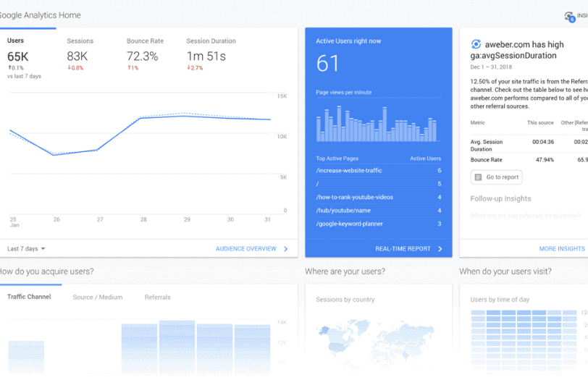Click the / home active page row
Image resolution: width=588 pixels, height=380 pixels.
click(379, 184)
